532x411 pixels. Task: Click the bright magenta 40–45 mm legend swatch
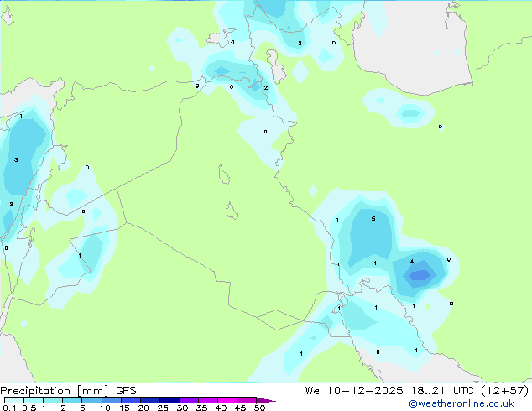pyautogui.click(x=227, y=400)
